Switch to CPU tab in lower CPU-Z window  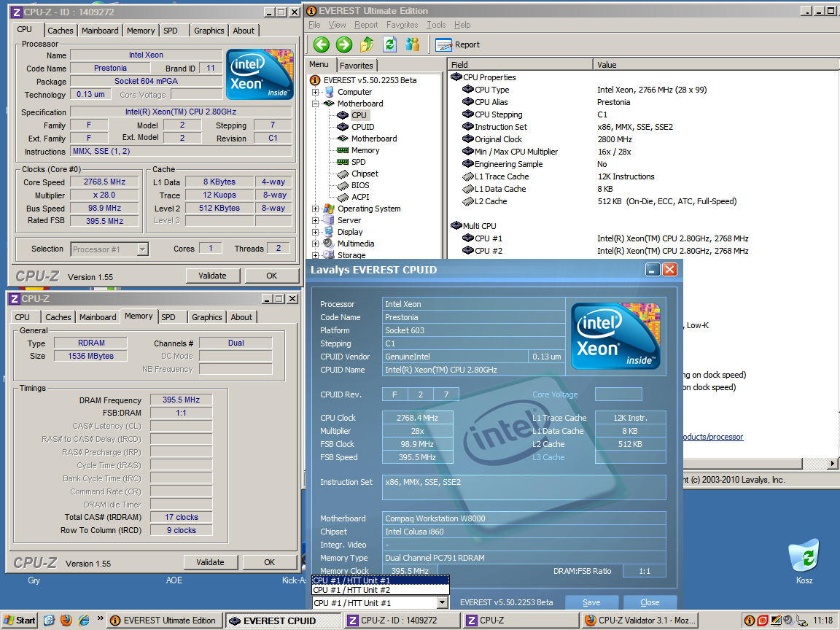tap(23, 317)
